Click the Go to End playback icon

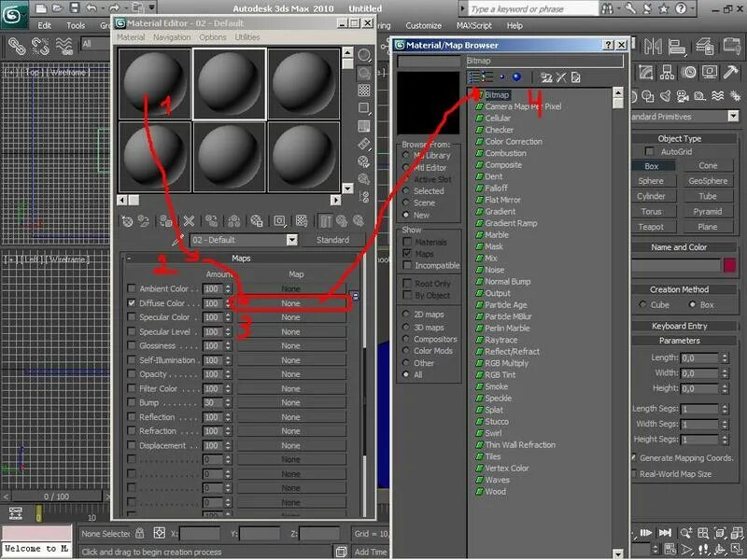(665, 533)
